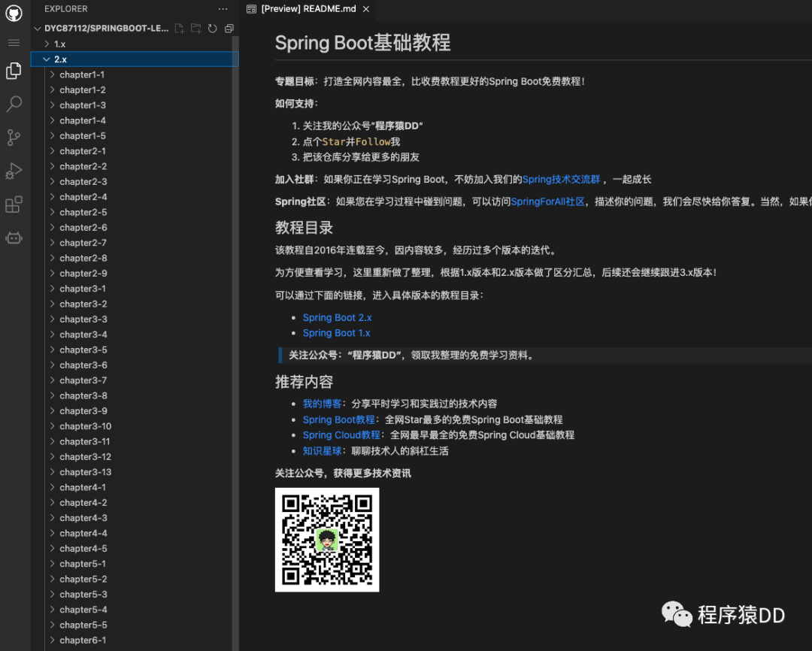
Task: Expand the chapter4-1 folder
Action: click(53, 487)
